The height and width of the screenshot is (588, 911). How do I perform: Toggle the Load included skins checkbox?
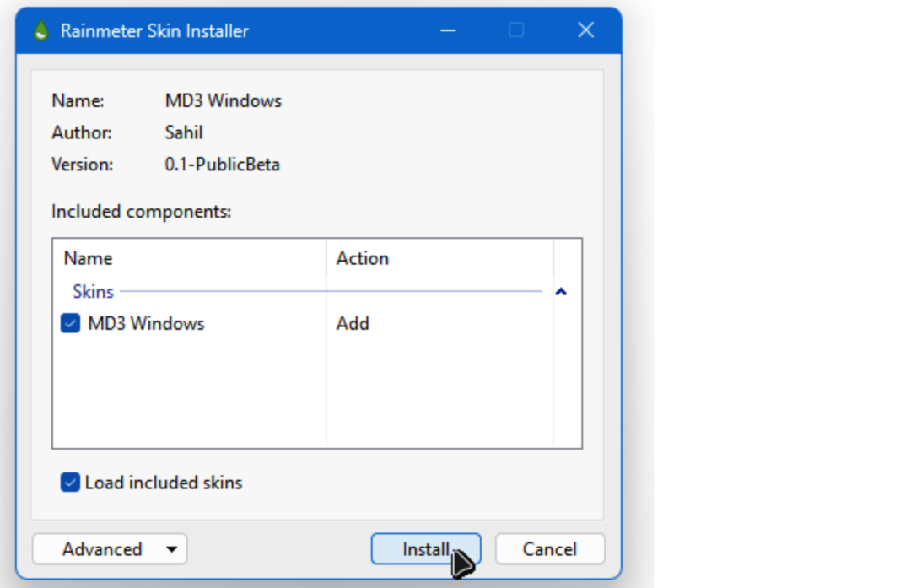(70, 483)
